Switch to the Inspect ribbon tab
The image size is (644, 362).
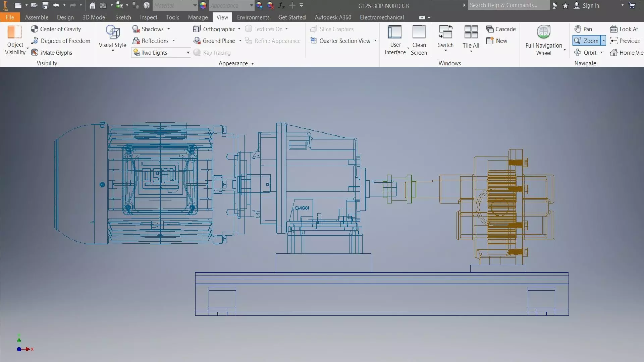[148, 17]
